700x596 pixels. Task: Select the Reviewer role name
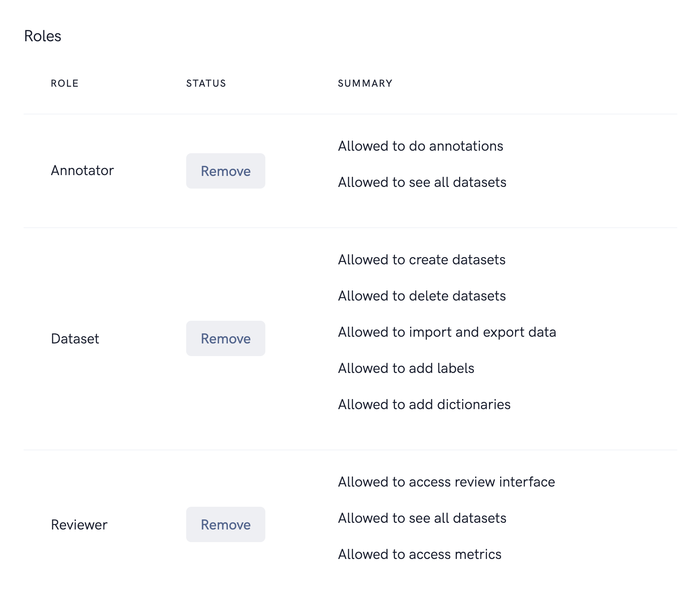click(x=79, y=525)
